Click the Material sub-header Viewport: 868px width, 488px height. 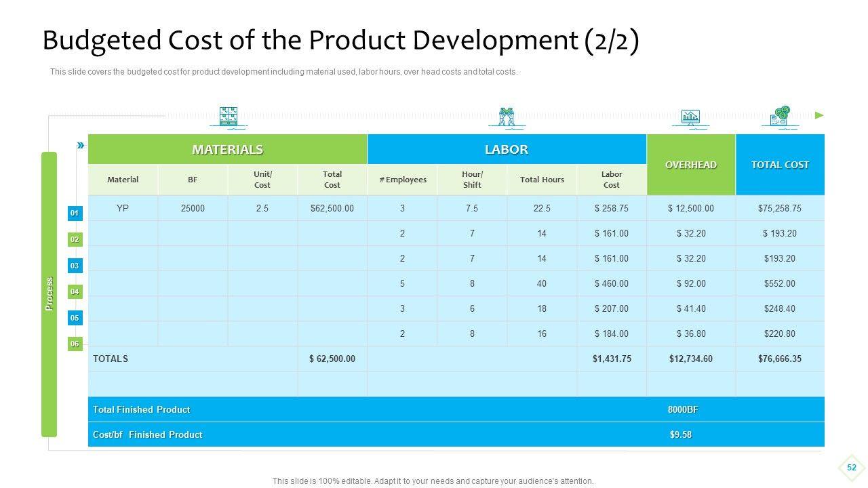tap(123, 180)
